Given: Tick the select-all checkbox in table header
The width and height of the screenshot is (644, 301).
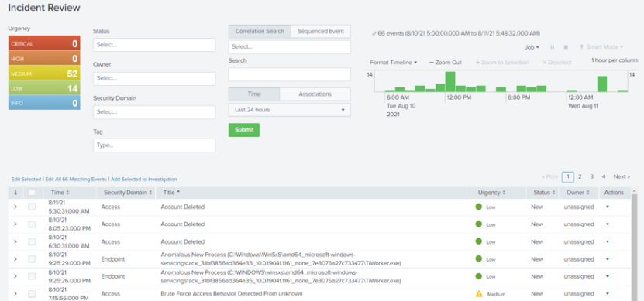Looking at the screenshot, I should click(32, 193).
